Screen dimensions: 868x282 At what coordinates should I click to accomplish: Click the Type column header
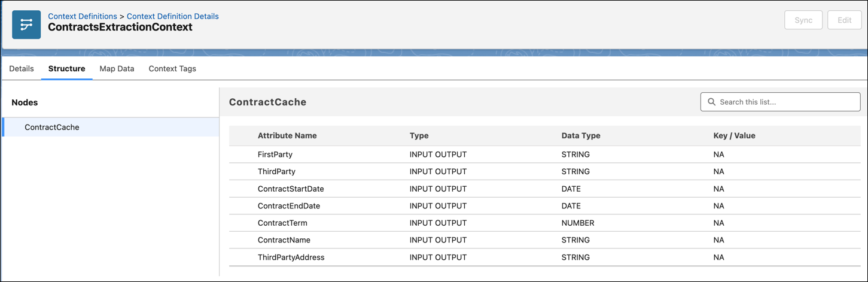[419, 136]
